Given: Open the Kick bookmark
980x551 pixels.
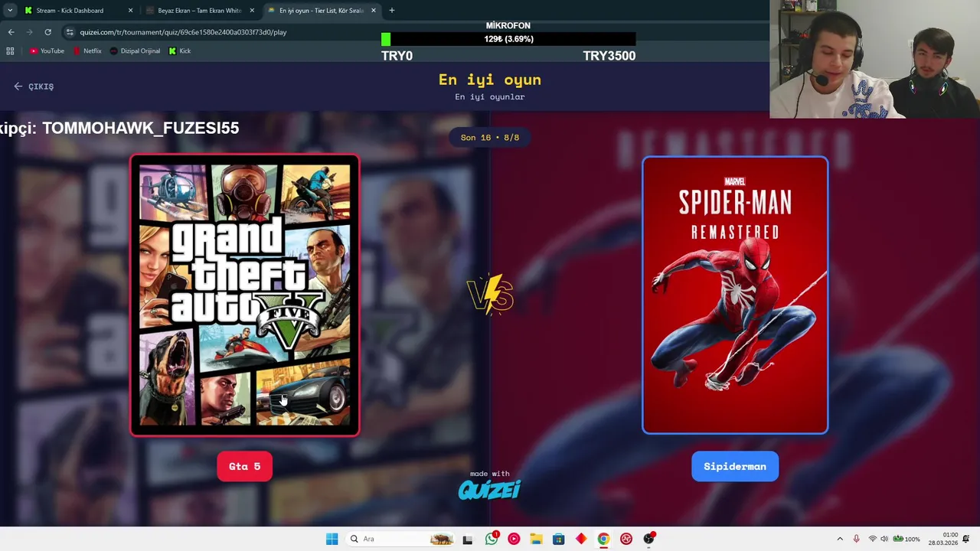Looking at the screenshot, I should coord(180,51).
